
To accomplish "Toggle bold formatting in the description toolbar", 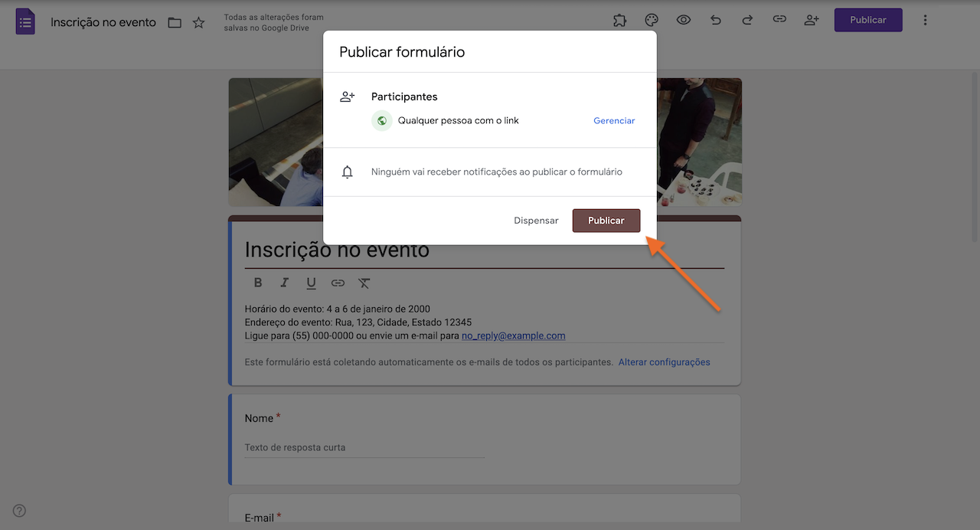I will [x=258, y=283].
